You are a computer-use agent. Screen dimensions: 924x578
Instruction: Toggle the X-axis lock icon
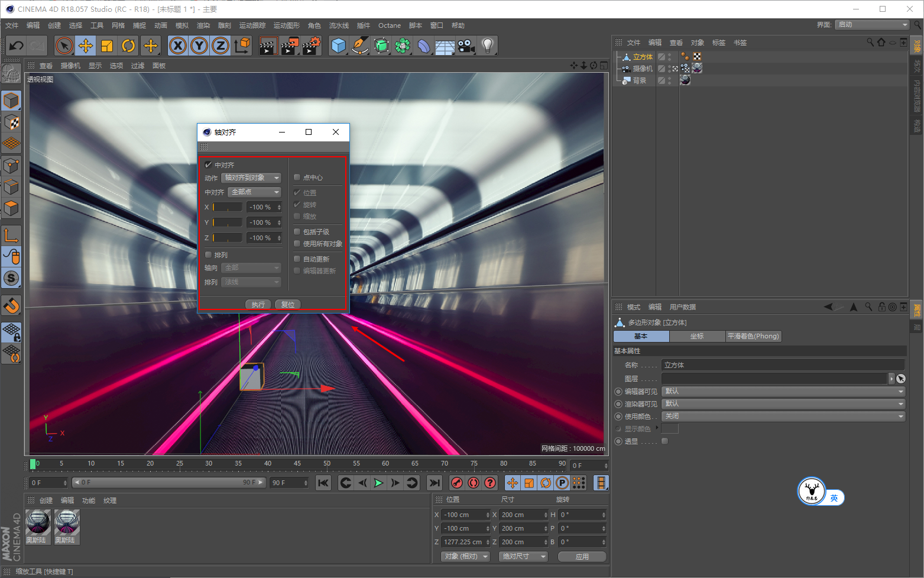pos(178,46)
